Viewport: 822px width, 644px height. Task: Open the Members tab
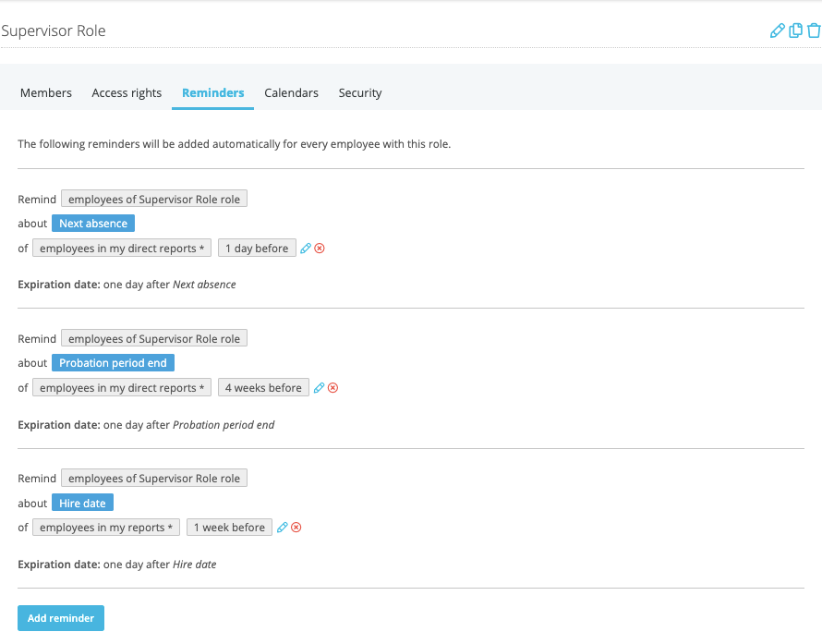[x=46, y=93]
